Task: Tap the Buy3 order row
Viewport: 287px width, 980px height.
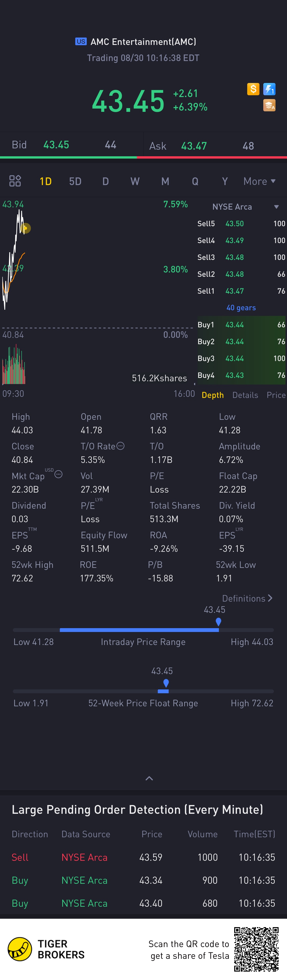Action: pos(241,358)
